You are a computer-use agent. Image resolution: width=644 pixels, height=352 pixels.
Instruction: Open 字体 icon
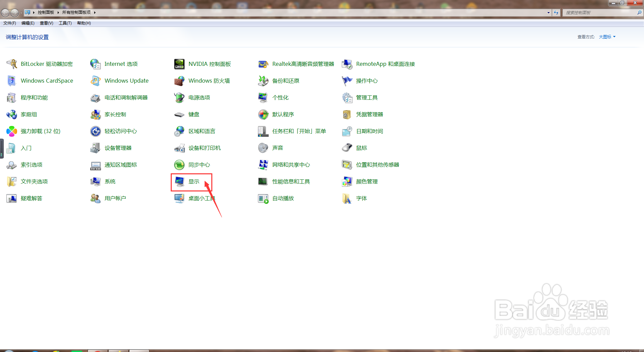[347, 198]
